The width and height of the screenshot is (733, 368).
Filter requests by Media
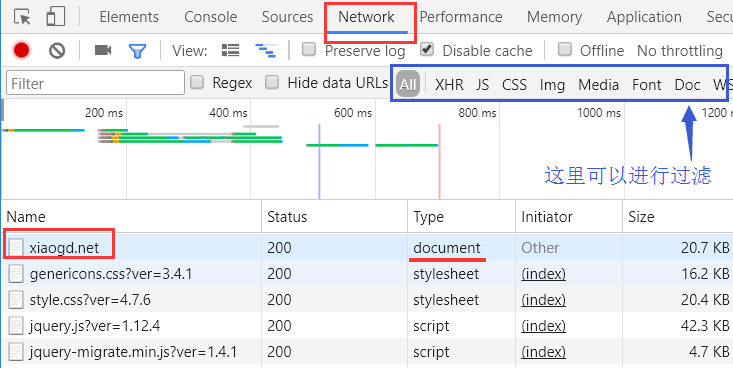(x=598, y=85)
